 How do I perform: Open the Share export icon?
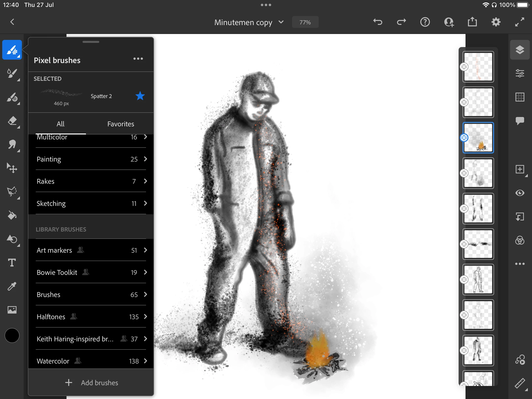pyautogui.click(x=472, y=22)
